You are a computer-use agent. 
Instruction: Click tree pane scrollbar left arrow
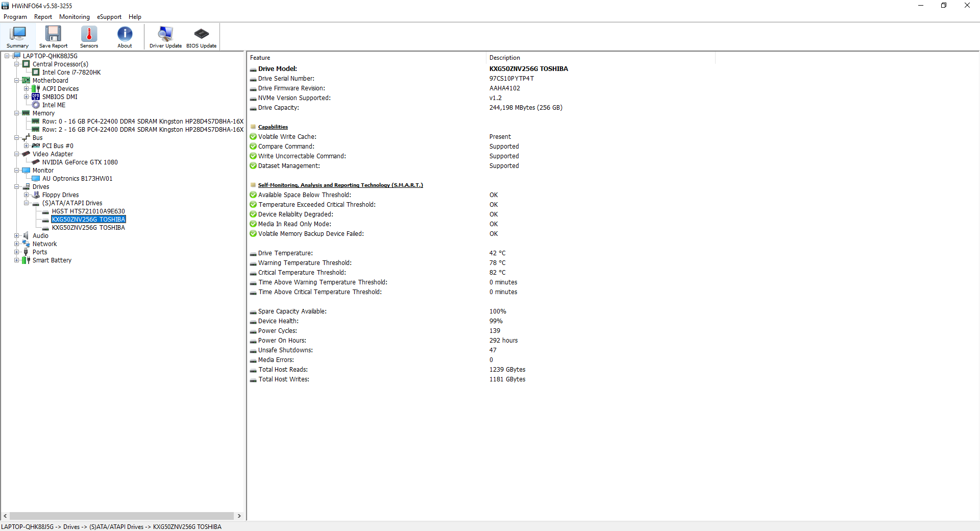(x=5, y=516)
